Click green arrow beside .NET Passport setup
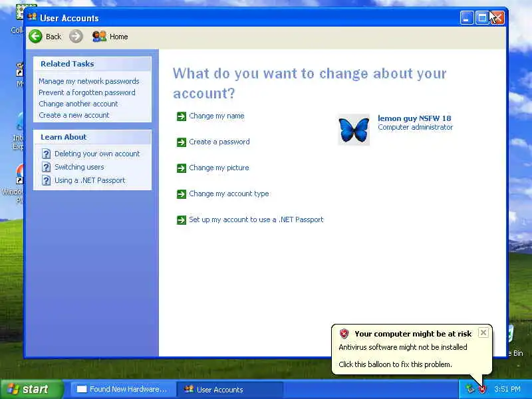This screenshot has height=399, width=532. (x=182, y=220)
